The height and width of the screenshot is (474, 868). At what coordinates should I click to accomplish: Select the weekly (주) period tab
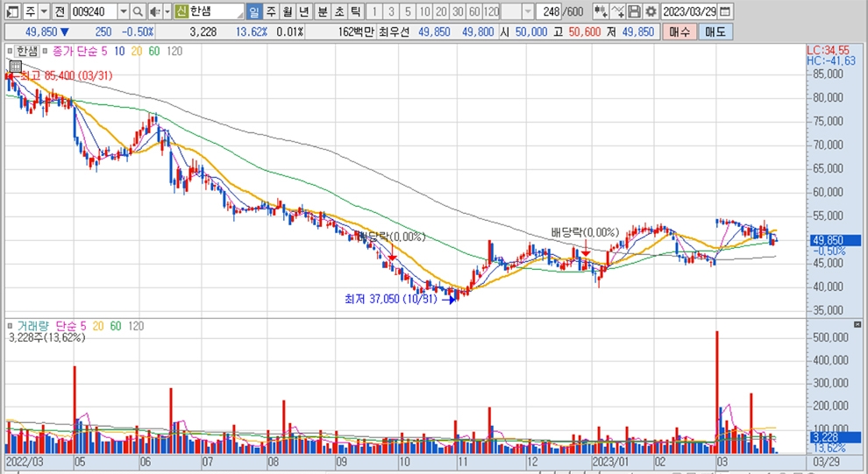271,11
